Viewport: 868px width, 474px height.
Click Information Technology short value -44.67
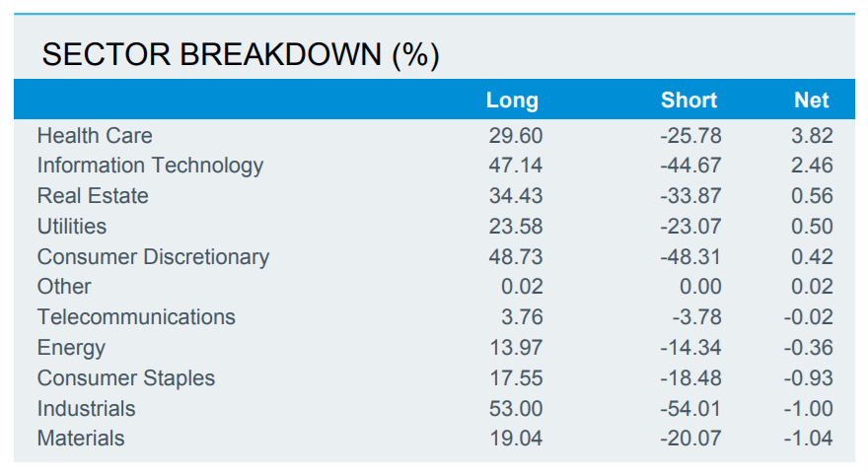tap(689, 166)
